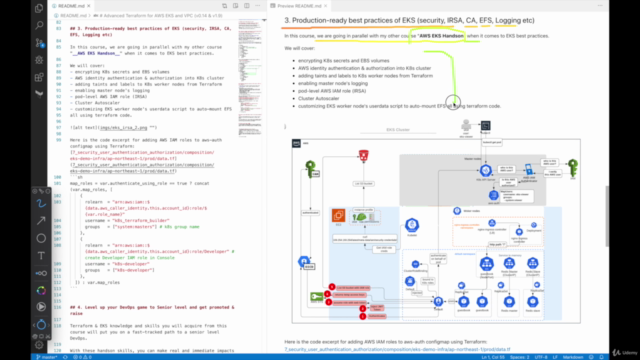Click the Spaces: 2 indentation setting
This screenshot has height=360, width=640.
tap(519, 357)
